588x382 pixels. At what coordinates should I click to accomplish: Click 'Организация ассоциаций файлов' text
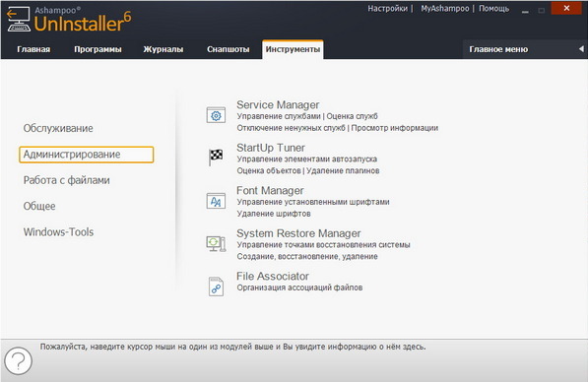[x=299, y=287]
